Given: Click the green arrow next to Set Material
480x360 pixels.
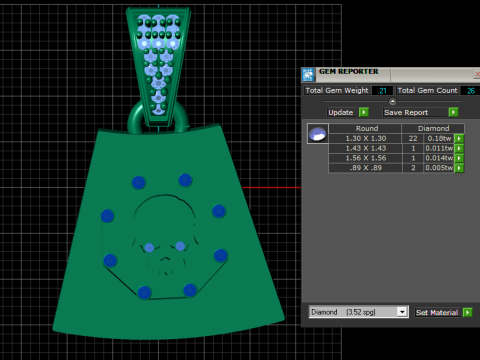Looking at the screenshot, I should tap(468, 312).
